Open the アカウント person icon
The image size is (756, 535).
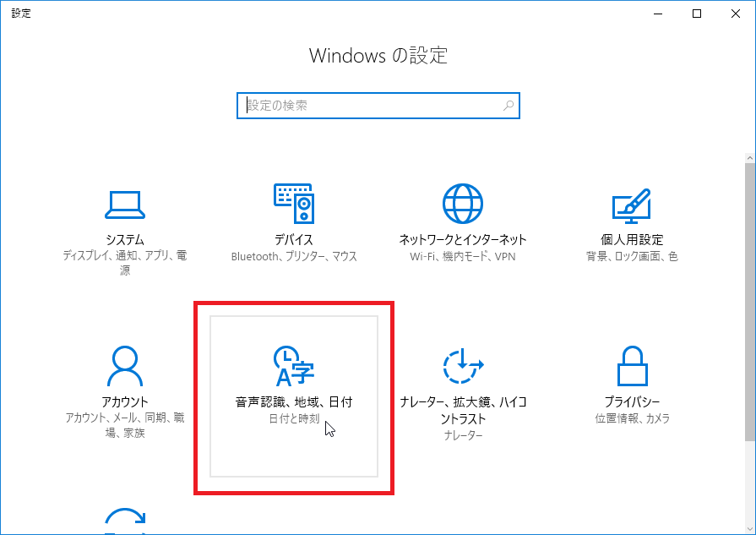click(x=125, y=366)
